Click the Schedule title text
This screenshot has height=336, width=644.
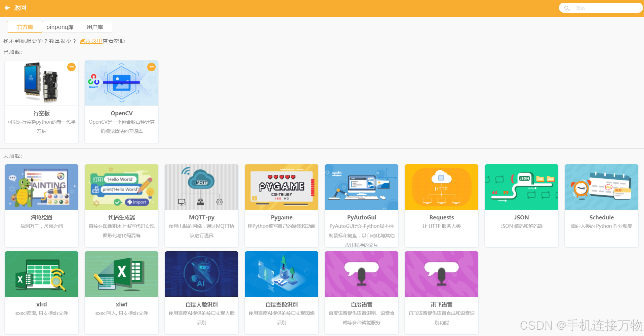(602, 217)
